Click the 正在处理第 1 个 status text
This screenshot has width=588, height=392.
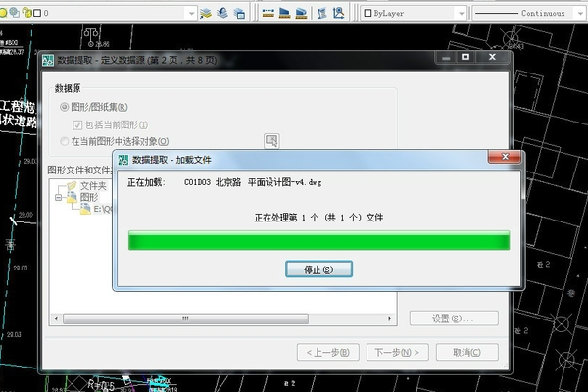point(318,218)
